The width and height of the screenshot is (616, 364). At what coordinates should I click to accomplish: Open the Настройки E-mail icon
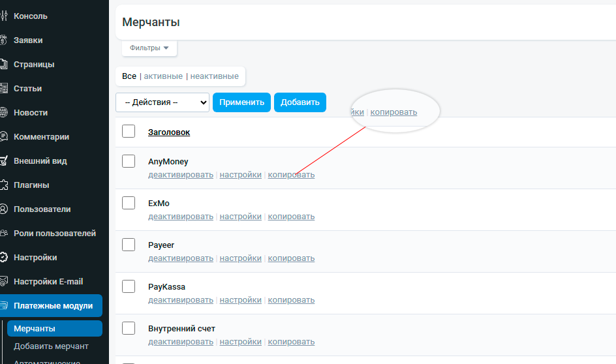point(3,282)
